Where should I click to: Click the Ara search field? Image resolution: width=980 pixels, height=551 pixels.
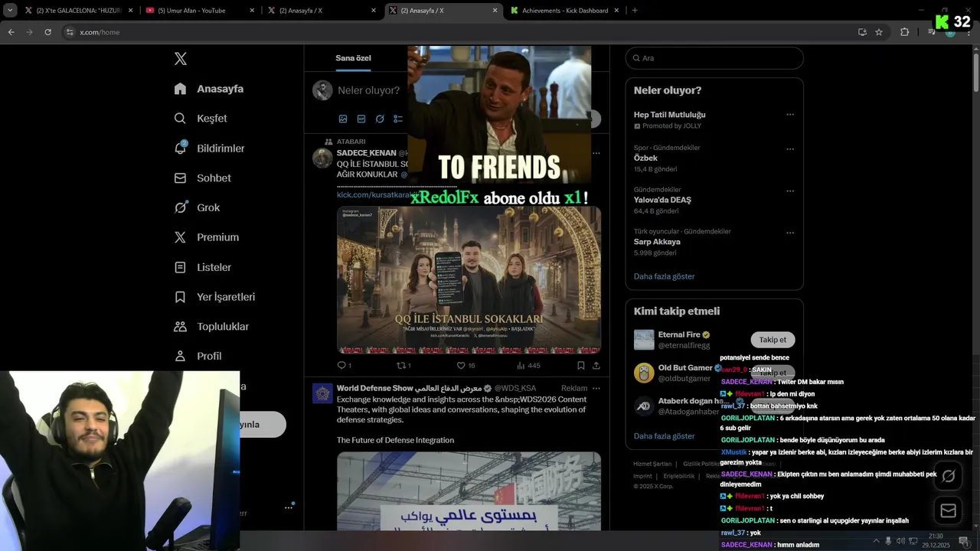714,58
